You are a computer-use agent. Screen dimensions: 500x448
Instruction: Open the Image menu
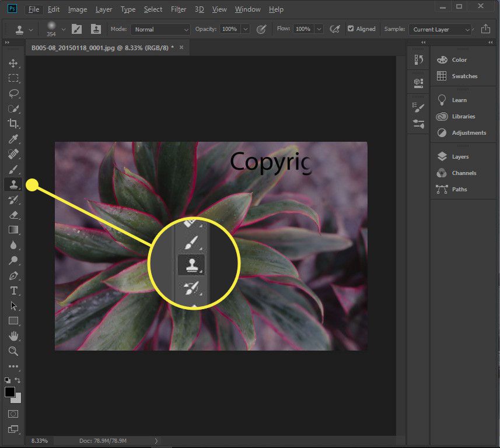(78, 9)
